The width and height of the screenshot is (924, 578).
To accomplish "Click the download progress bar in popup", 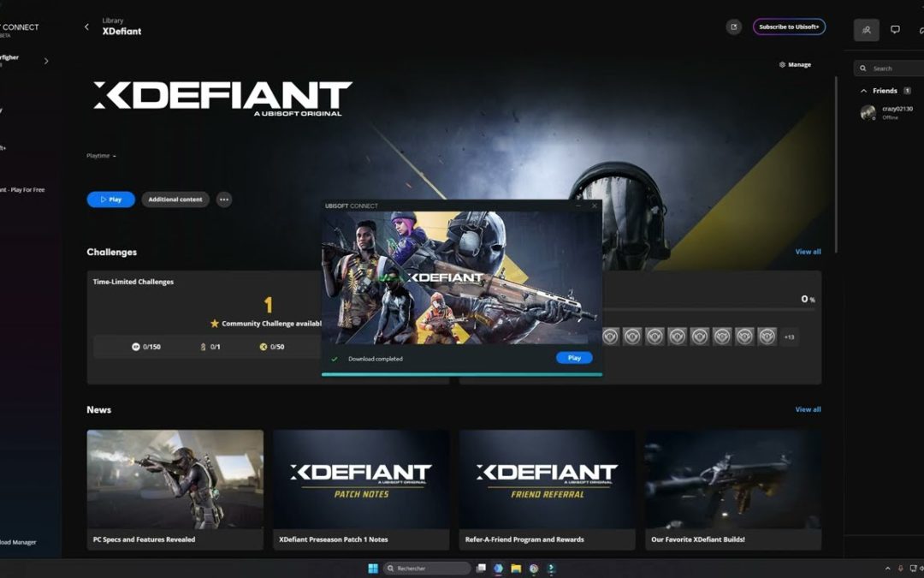I will tap(462, 374).
